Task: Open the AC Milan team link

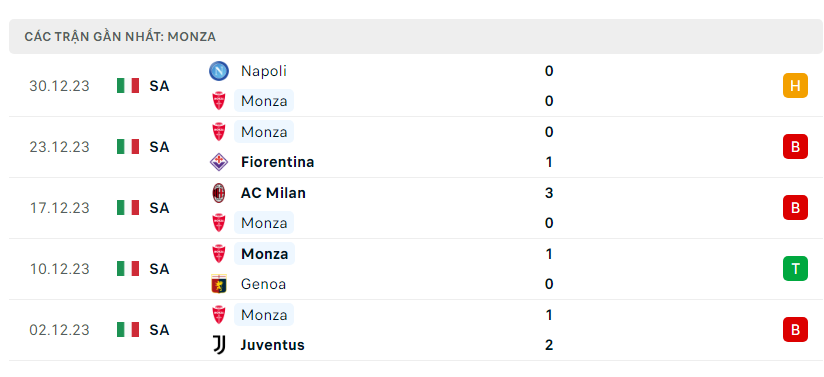Action: click(x=273, y=193)
